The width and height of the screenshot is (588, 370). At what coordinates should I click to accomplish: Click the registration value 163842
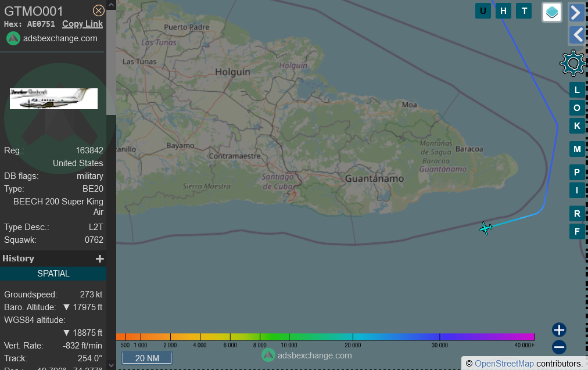pos(89,150)
